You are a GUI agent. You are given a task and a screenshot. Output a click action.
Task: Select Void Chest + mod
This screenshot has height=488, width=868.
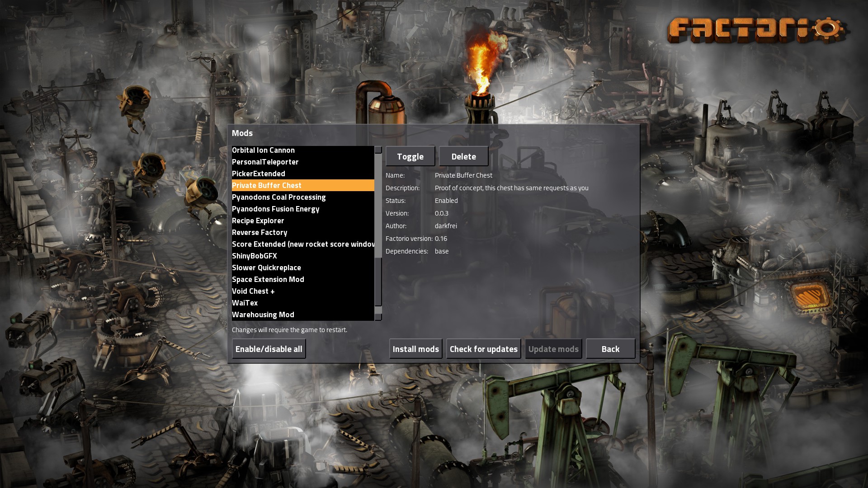click(x=303, y=291)
